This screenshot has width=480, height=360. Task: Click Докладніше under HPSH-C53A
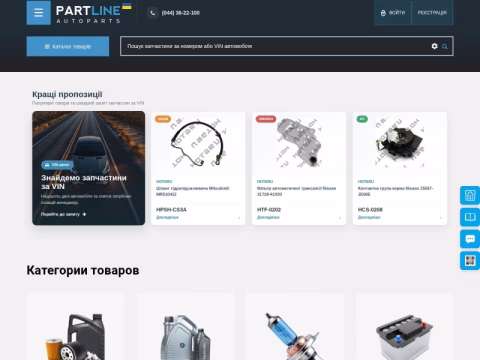pyautogui.click(x=167, y=217)
